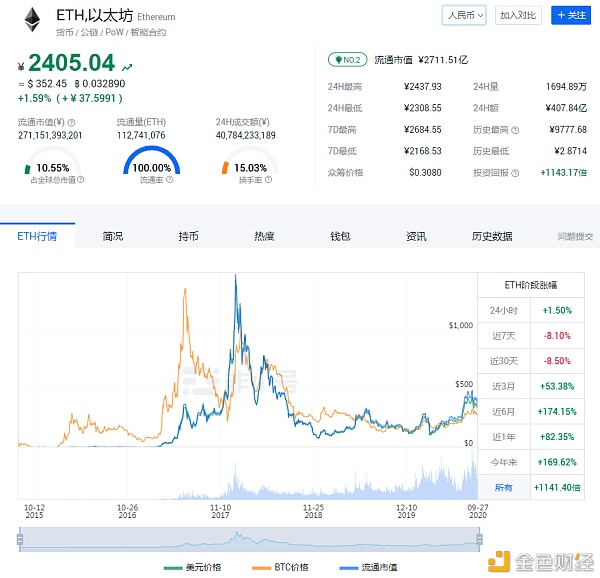Click the 加入对比 button
The image size is (600, 578).
coord(518,15)
